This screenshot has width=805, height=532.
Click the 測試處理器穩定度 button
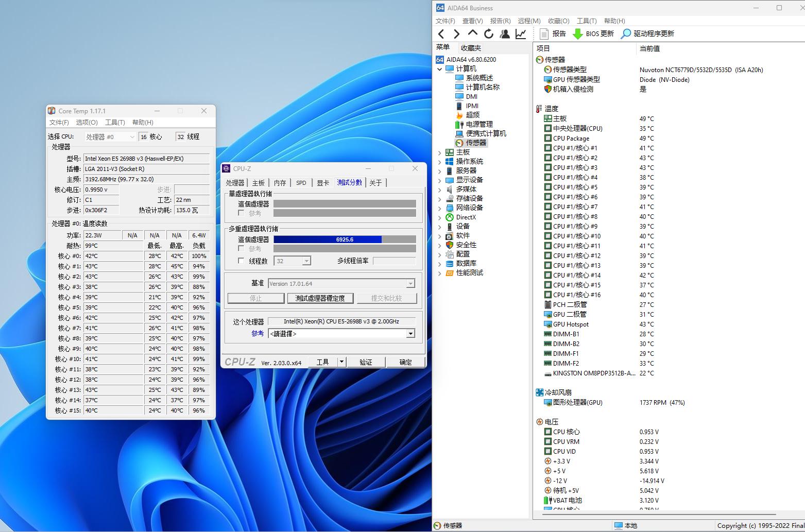click(x=320, y=298)
